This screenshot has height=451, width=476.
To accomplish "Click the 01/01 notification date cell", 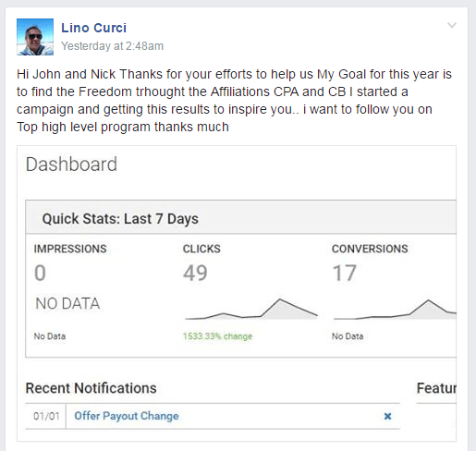I will click(x=46, y=416).
